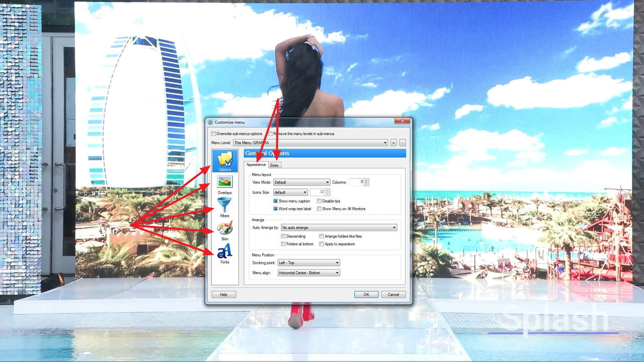Uncheck Word wrap text label
This screenshot has height=362, width=644.
click(x=276, y=209)
